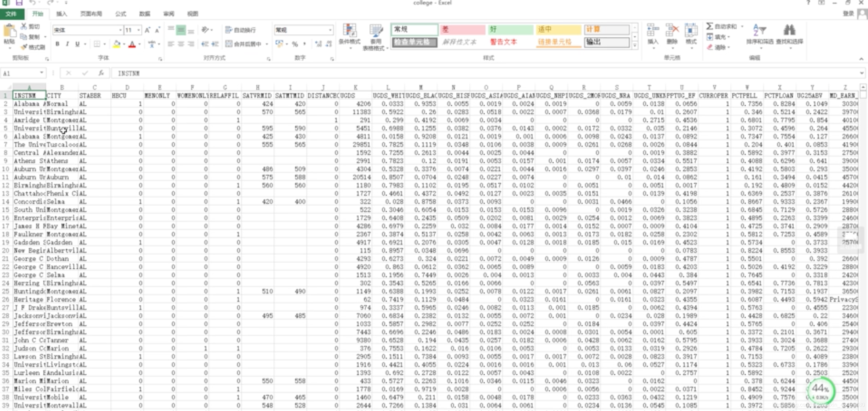
Task: Click the percent style icon
Action: (295, 44)
